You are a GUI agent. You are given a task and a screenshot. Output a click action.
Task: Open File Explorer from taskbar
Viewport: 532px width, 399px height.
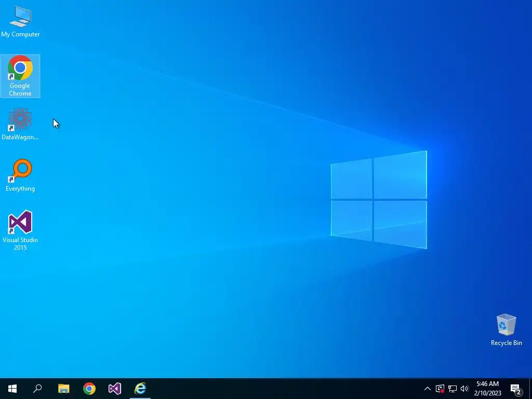pyautogui.click(x=63, y=389)
